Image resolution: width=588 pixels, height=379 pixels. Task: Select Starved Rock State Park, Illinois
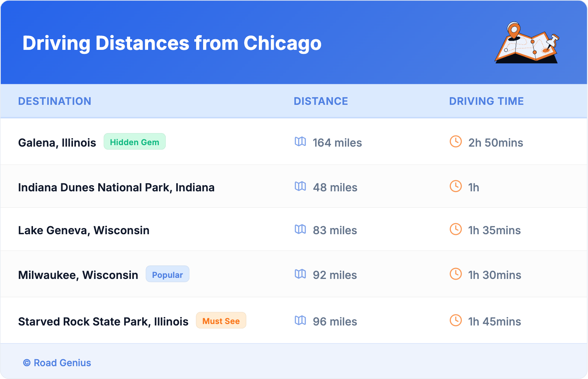103,321
